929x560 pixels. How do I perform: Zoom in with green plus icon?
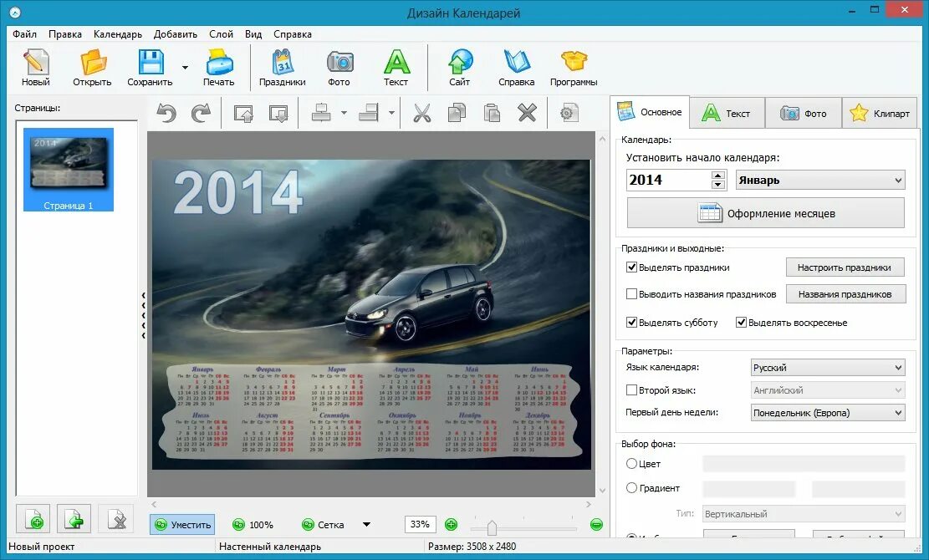click(451, 525)
